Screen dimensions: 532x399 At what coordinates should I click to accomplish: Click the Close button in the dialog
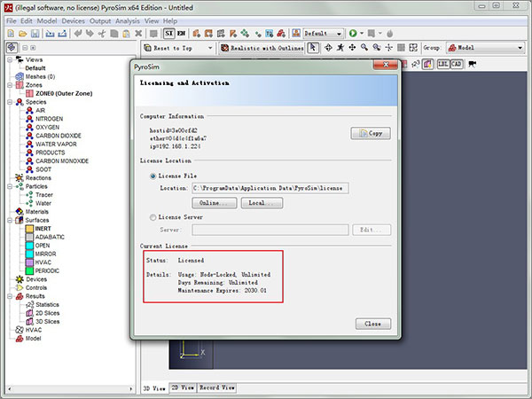[x=373, y=324]
